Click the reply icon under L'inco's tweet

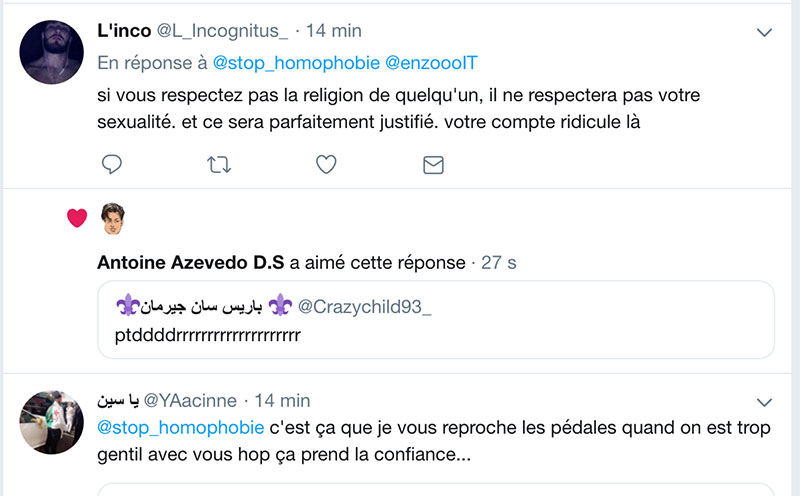[112, 164]
